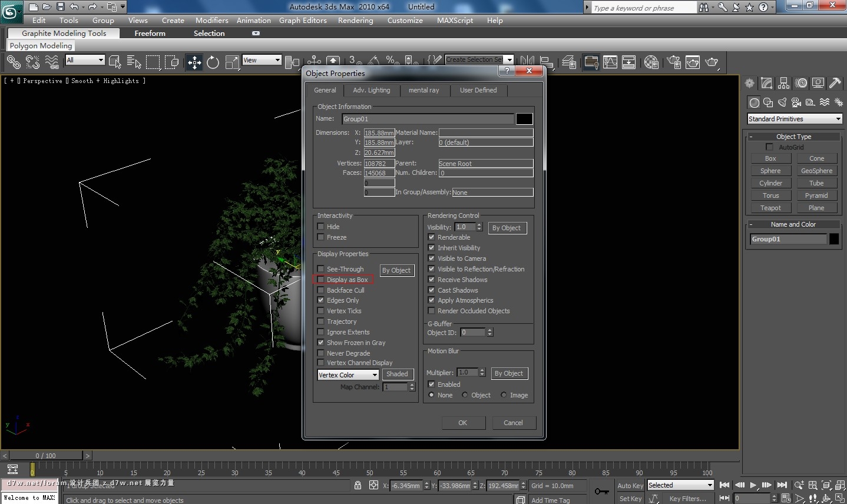Click the Shaded button

coord(397,374)
